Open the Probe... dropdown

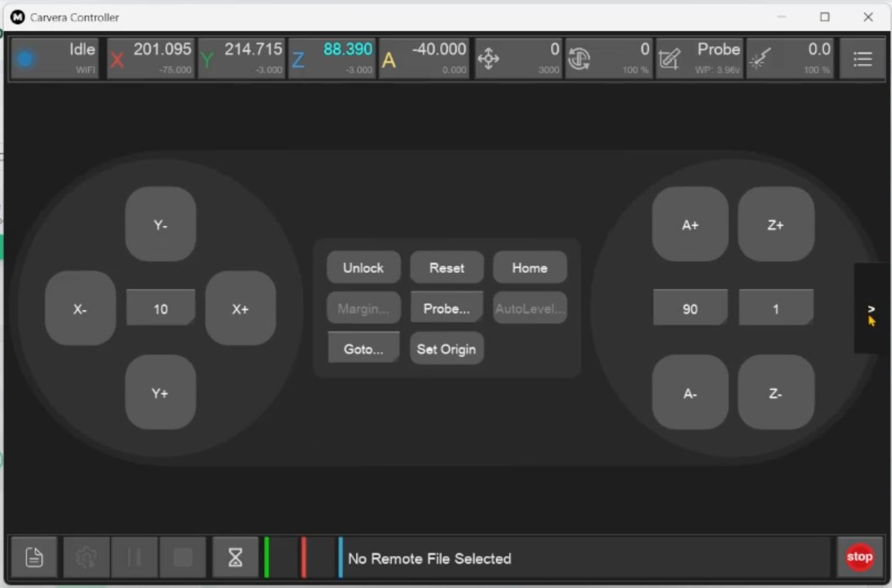coord(447,308)
